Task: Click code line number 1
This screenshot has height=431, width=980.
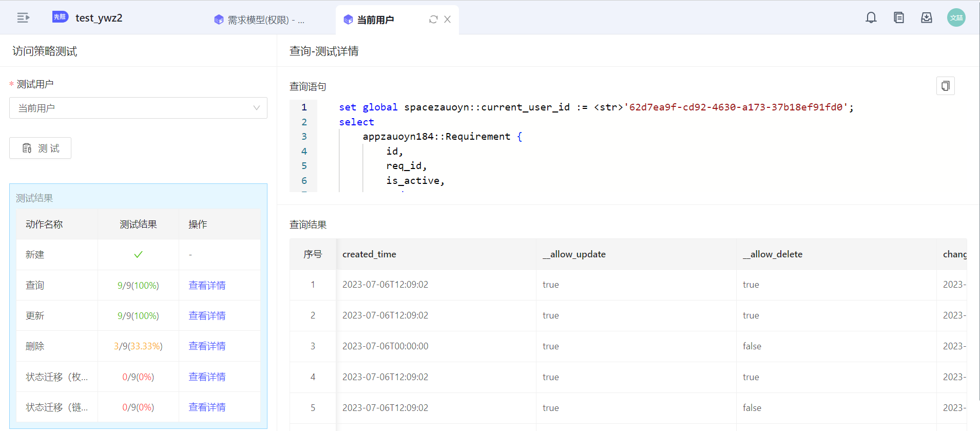Action: coord(304,107)
